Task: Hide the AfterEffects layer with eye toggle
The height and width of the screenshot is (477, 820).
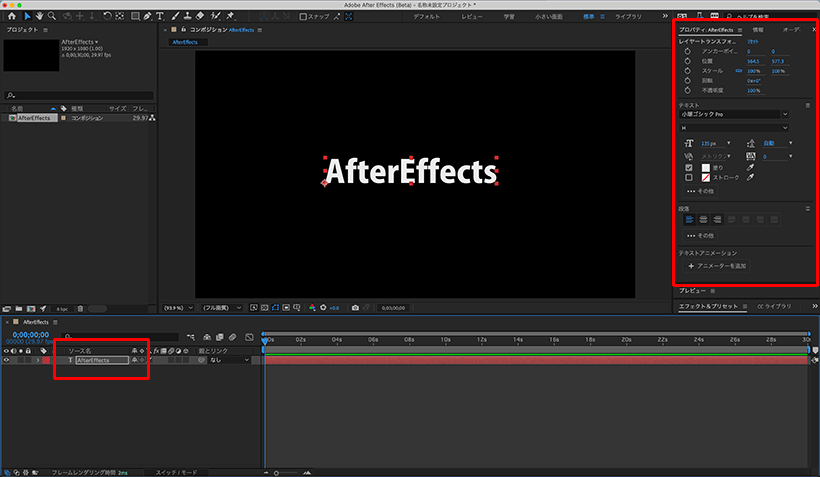Action: pyautogui.click(x=6, y=360)
